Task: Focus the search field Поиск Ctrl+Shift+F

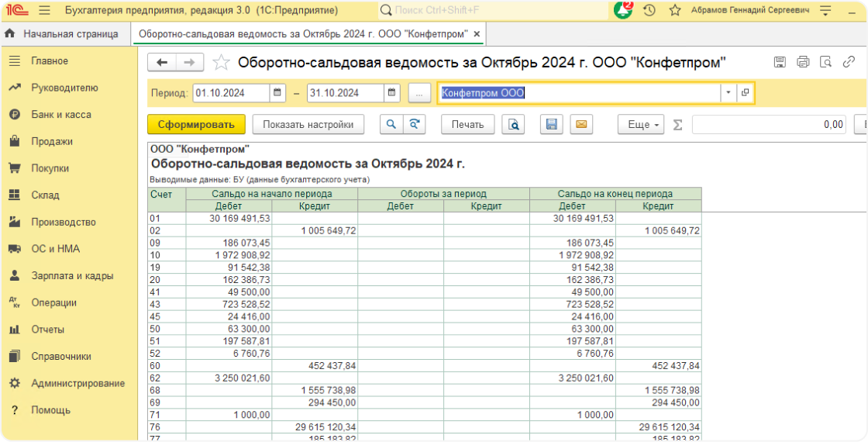Action: [x=493, y=11]
